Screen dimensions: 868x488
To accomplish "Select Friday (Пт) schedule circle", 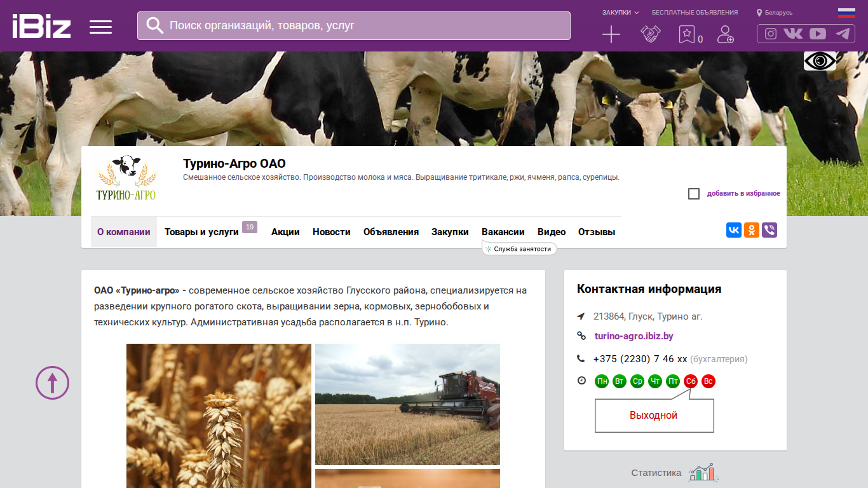I will 673,381.
